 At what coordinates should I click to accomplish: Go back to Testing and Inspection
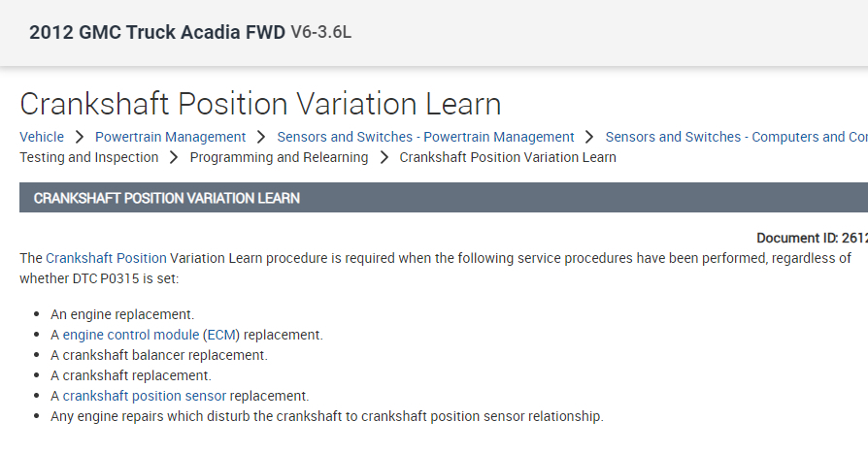(x=88, y=157)
